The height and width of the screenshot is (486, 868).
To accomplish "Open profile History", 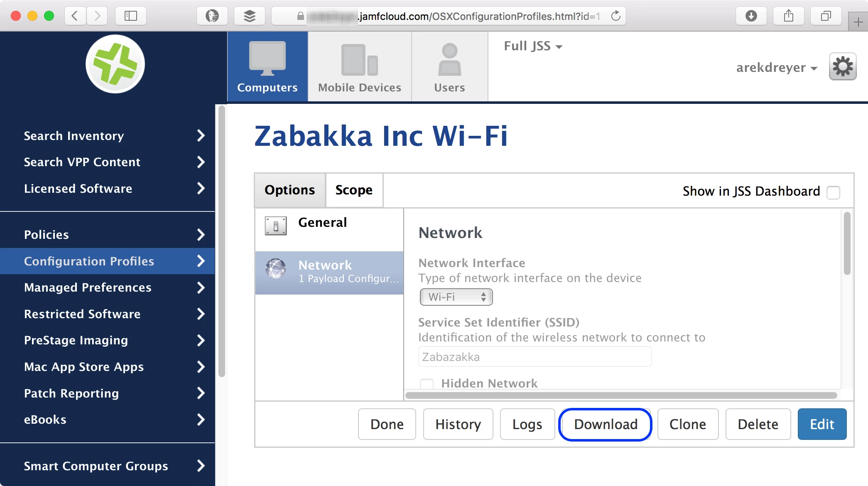I will click(x=458, y=424).
